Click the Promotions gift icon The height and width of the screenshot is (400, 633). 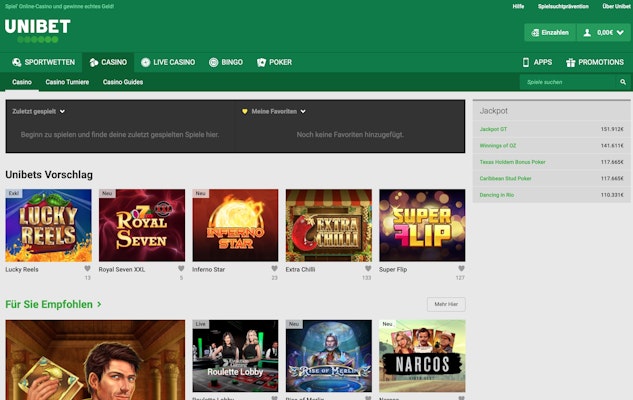(570, 62)
